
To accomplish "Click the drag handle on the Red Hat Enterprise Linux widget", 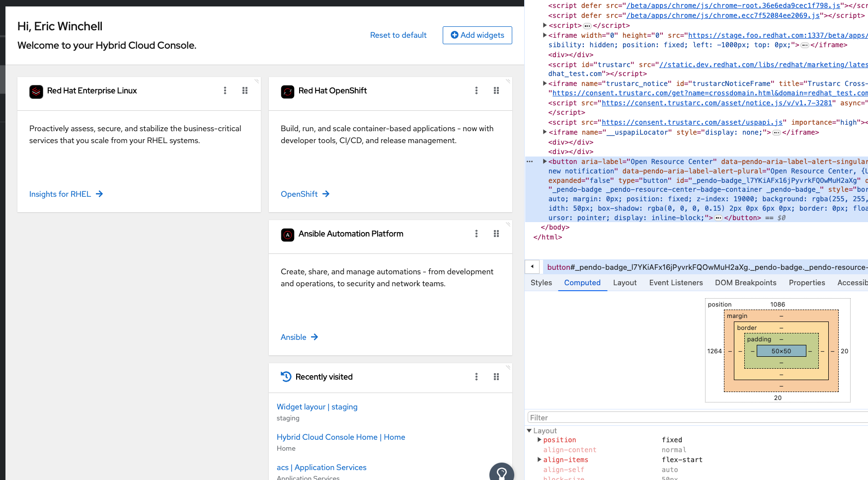I will (245, 90).
